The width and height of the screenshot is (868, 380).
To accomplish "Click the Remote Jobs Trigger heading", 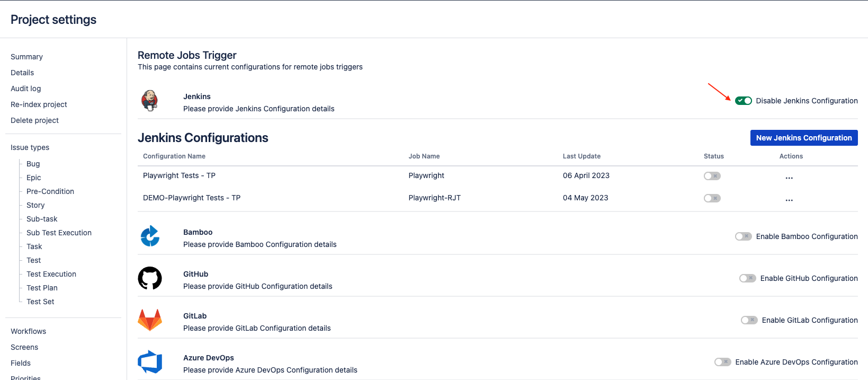I will coord(187,55).
